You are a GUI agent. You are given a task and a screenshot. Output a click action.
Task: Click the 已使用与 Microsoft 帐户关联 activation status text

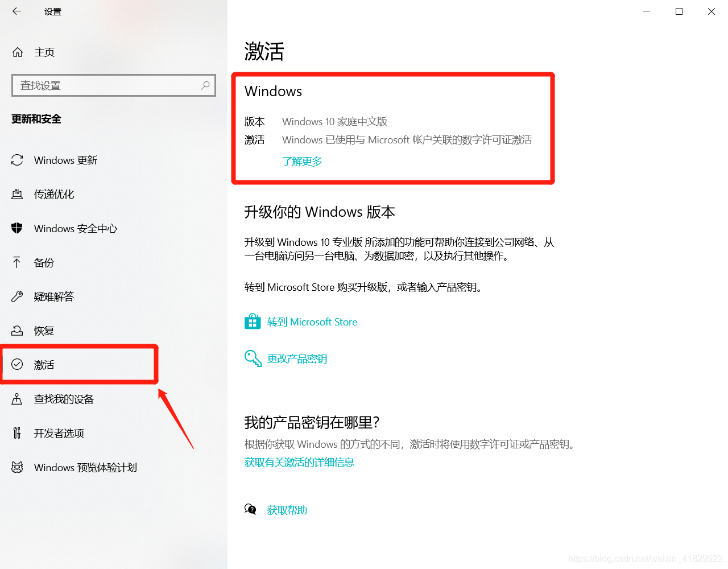click(x=407, y=140)
